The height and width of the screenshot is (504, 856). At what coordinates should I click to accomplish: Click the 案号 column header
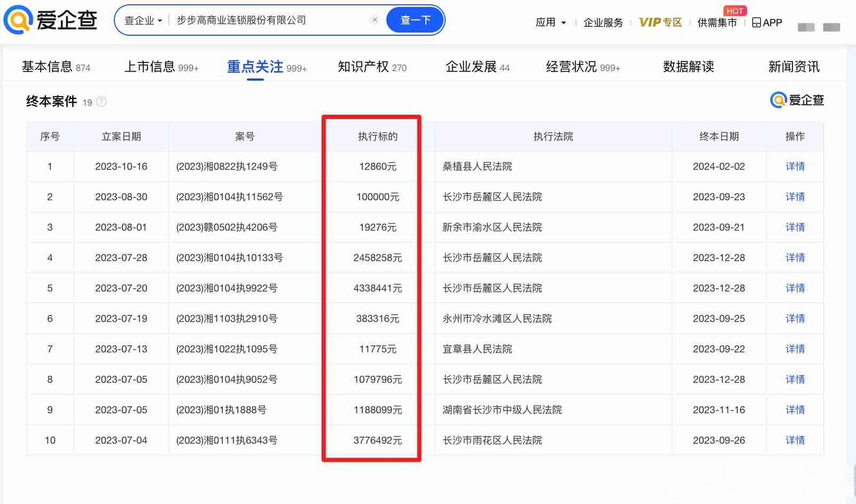click(x=244, y=137)
